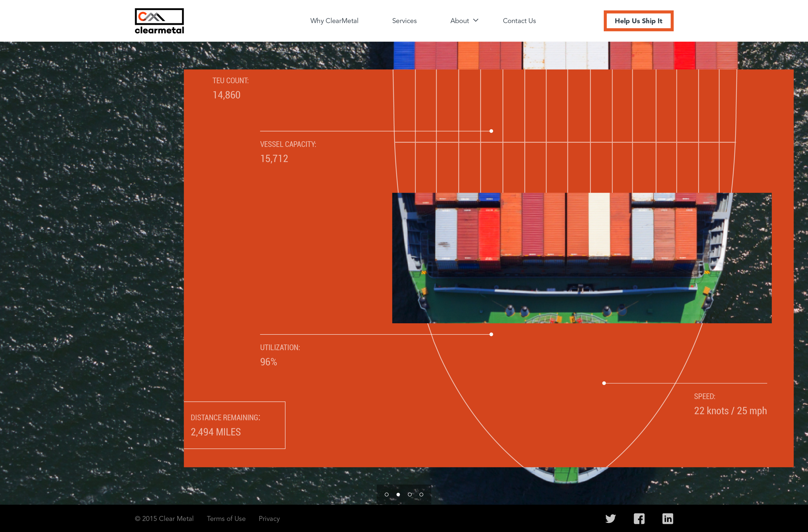This screenshot has height=532, width=808.
Task: Open the Twitter icon in footer
Action: coord(610,518)
